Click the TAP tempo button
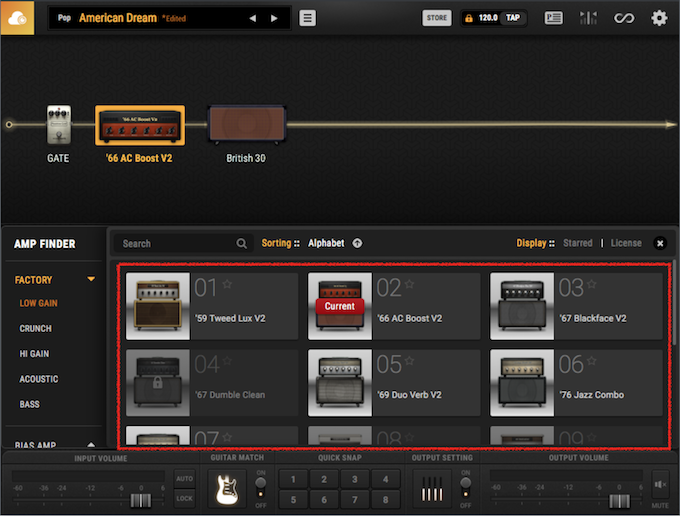 [x=513, y=18]
